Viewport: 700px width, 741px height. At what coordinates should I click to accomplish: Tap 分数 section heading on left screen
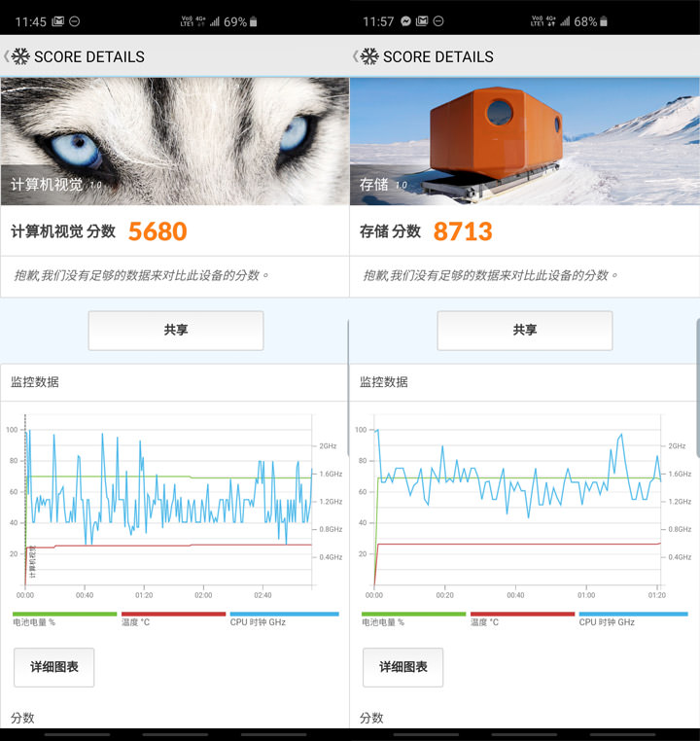(x=22, y=718)
